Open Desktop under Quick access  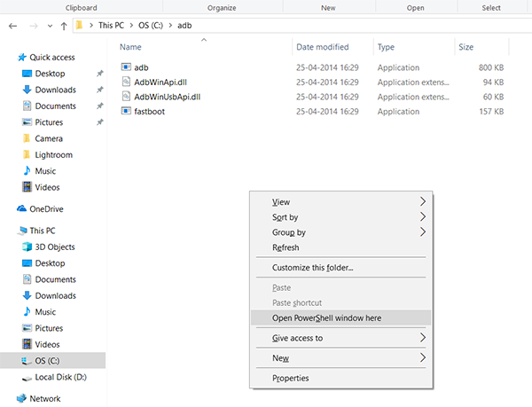pyautogui.click(x=50, y=74)
